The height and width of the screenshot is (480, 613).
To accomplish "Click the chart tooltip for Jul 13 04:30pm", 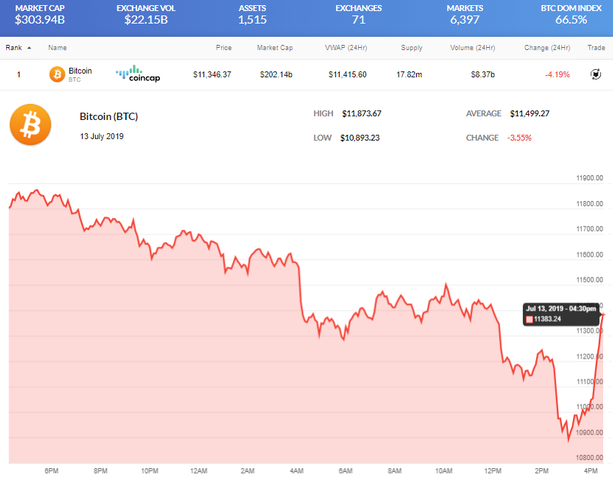I will tap(561, 314).
